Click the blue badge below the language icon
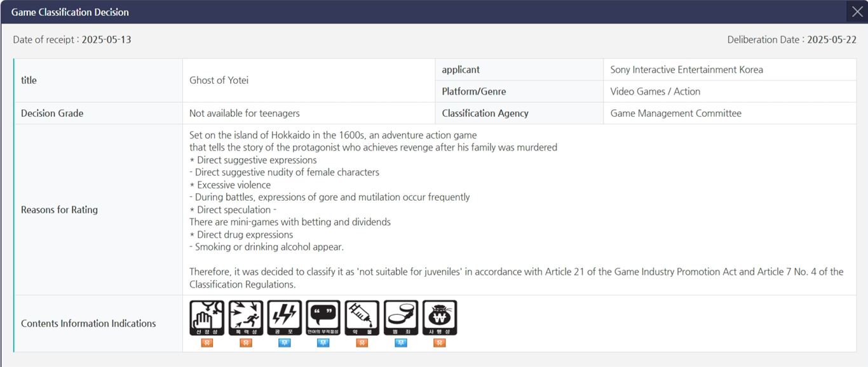 click(323, 343)
